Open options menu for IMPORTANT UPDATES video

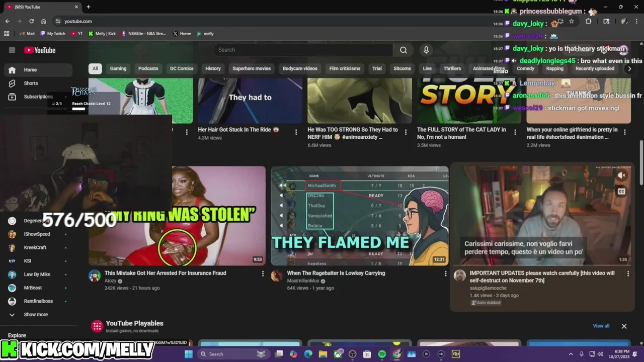coord(628,274)
